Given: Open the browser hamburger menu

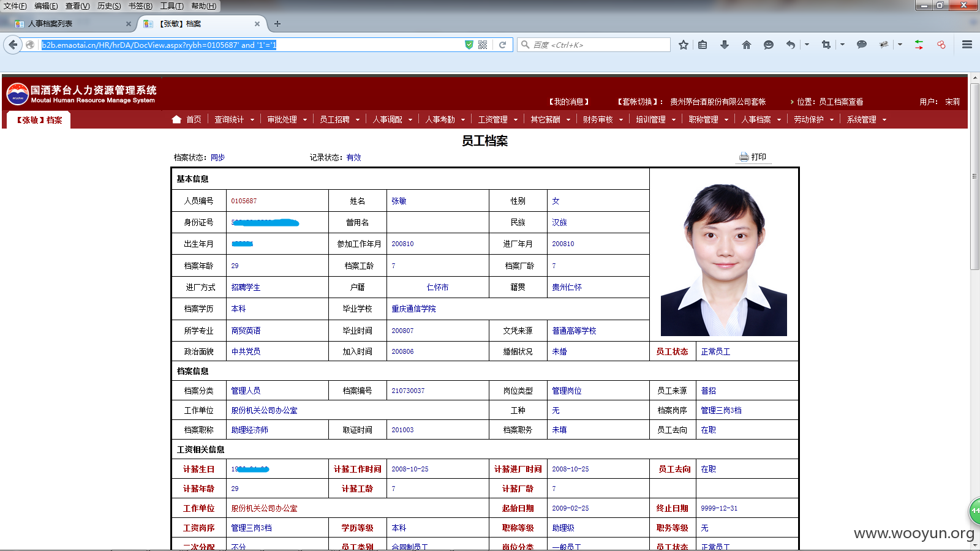Looking at the screenshot, I should click(967, 45).
